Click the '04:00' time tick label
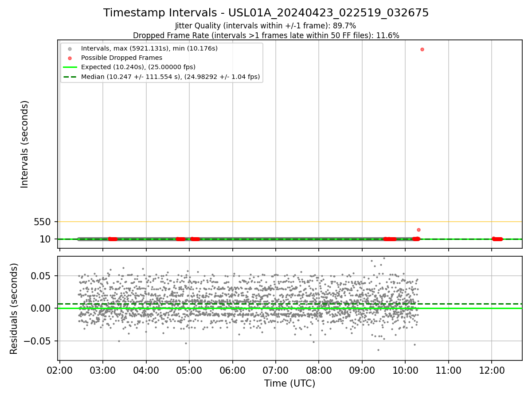This screenshot has width=532, height=399. (146, 370)
